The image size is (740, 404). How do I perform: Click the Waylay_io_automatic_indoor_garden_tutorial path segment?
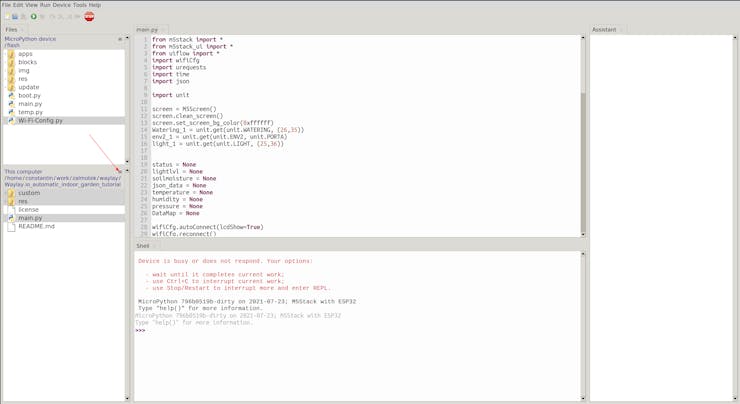point(63,185)
